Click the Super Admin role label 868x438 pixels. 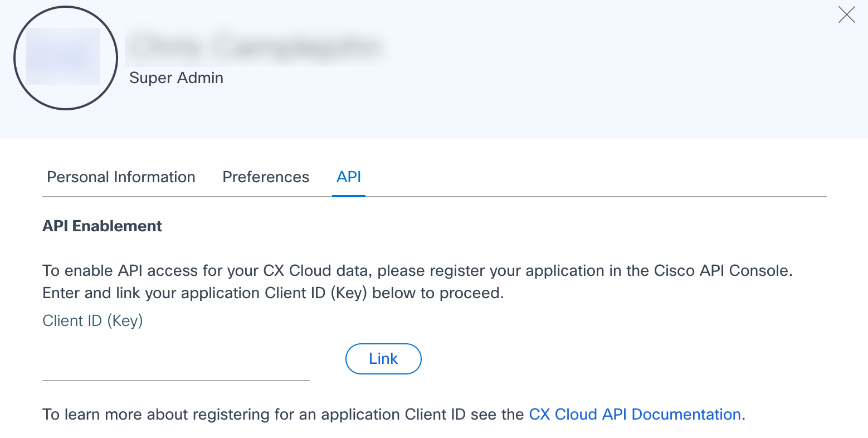click(176, 77)
